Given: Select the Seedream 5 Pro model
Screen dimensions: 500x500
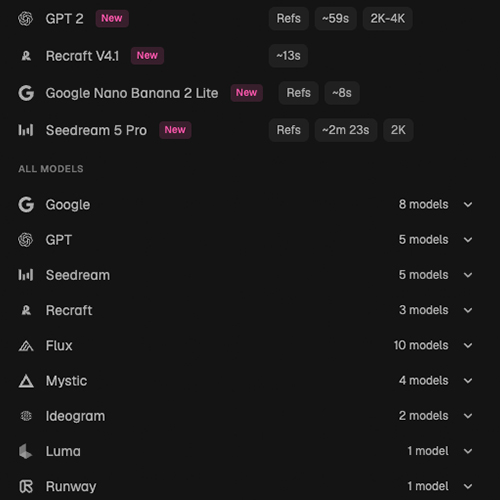Looking at the screenshot, I should (x=96, y=130).
